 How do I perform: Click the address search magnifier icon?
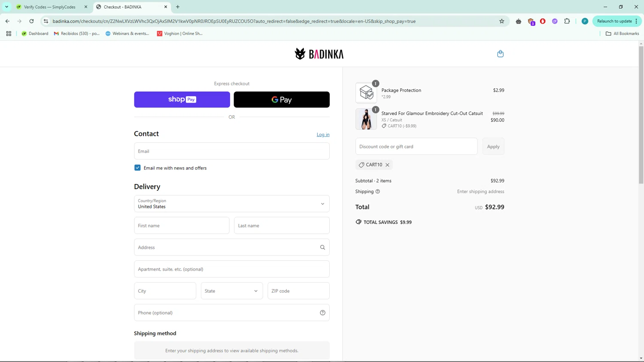[x=322, y=247]
